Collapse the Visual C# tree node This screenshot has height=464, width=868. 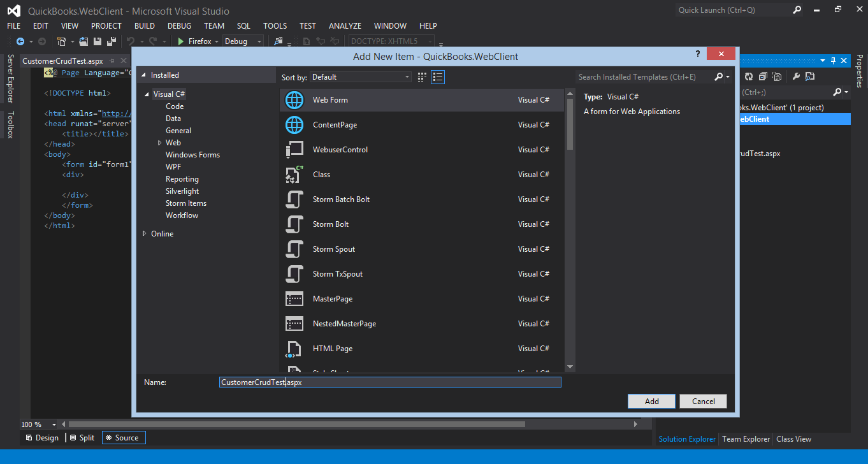coord(148,94)
